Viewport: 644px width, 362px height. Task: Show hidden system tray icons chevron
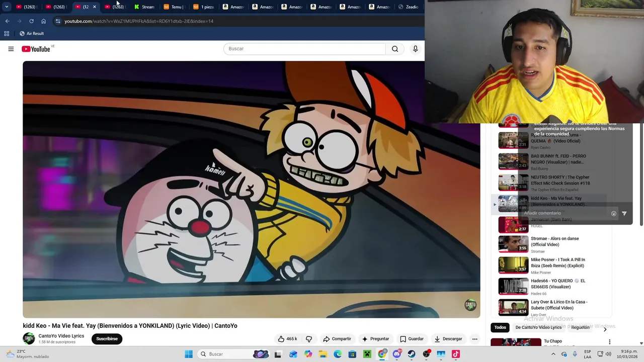coord(553,354)
